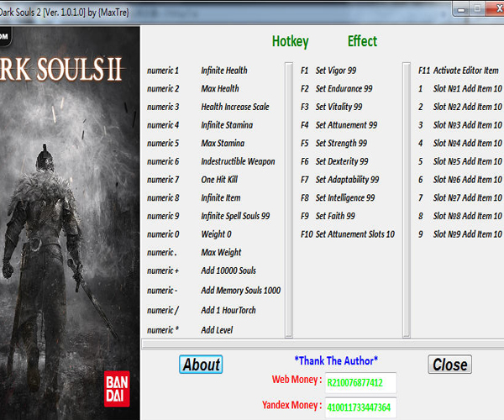Close the trainer with Close button

[449, 365]
